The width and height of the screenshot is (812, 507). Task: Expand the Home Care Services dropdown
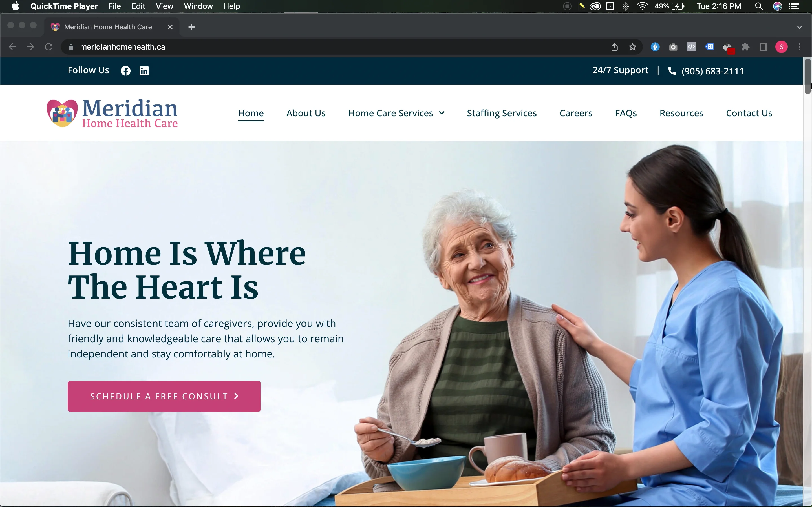coord(396,113)
